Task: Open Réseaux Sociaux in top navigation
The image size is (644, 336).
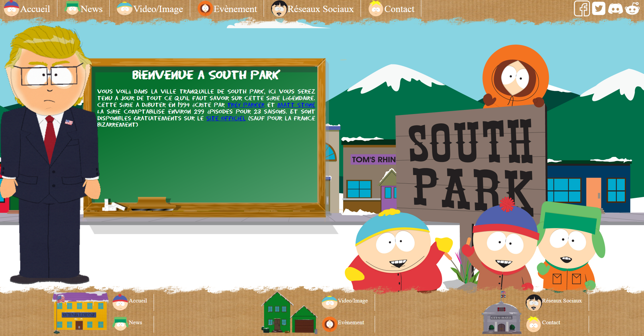Action: [321, 9]
